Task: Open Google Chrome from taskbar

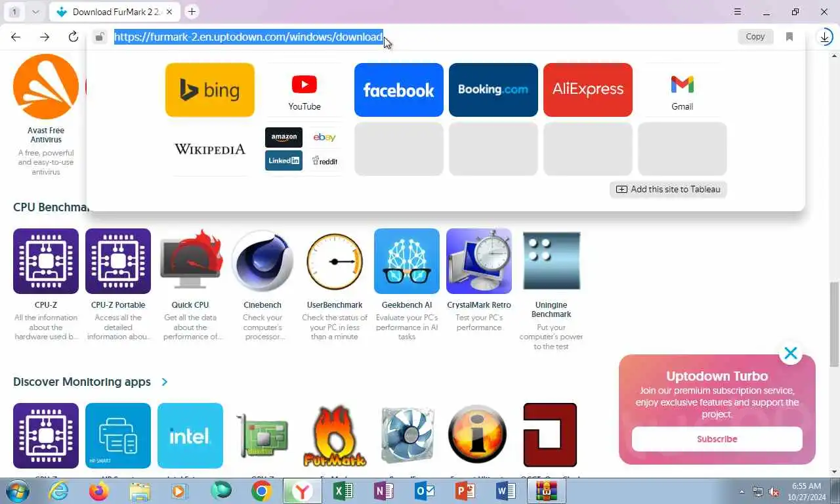Action: [262, 491]
